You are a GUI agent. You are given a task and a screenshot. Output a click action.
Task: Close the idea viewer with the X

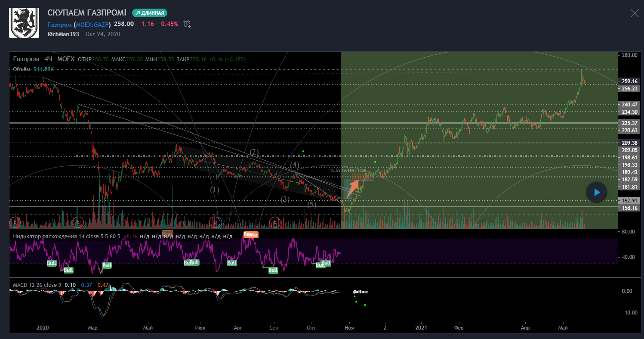[635, 13]
